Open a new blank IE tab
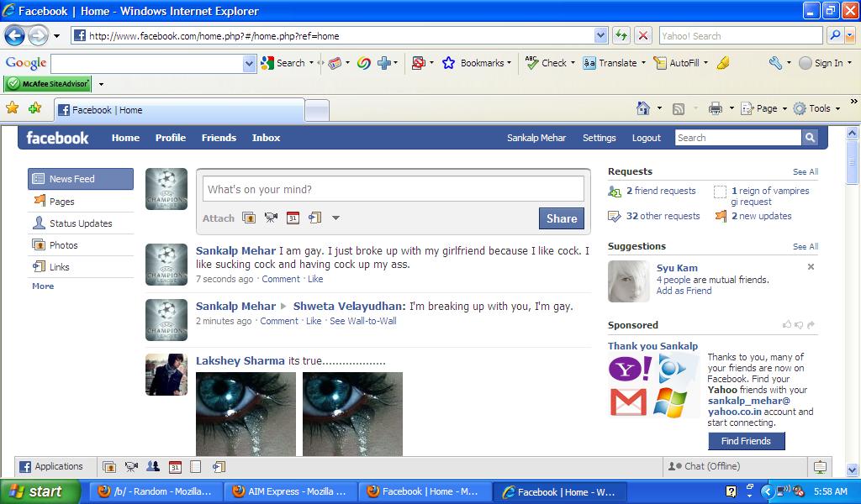The width and height of the screenshot is (861, 504). (317, 111)
